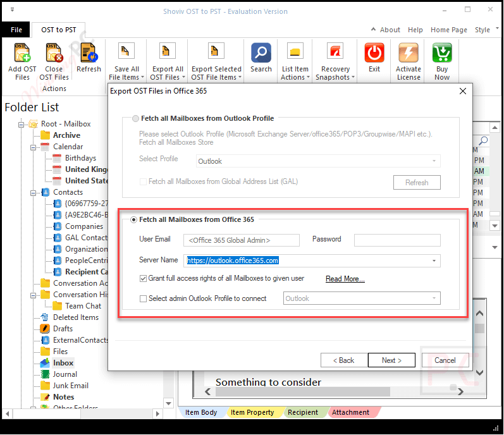Select the OST to PST tab
Image resolution: width=504 pixels, height=435 pixels.
pos(59,30)
